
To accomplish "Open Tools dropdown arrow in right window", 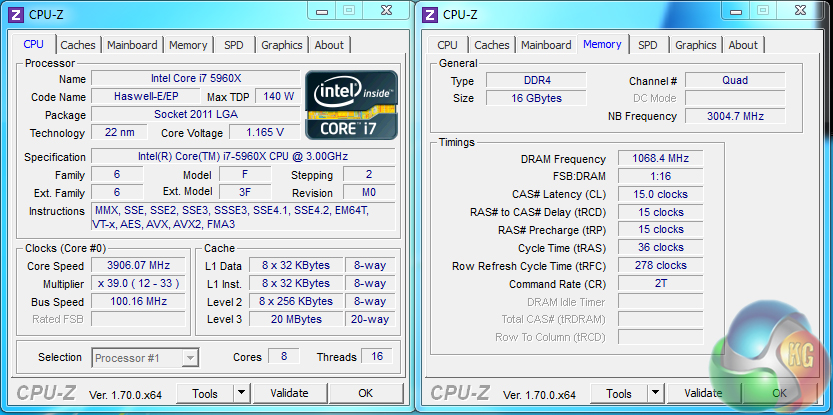I will (655, 393).
